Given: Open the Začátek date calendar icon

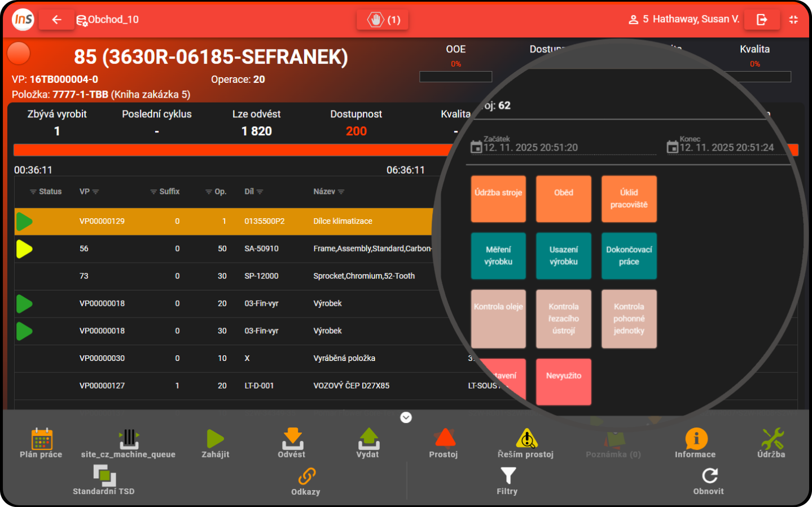Looking at the screenshot, I should (x=476, y=147).
